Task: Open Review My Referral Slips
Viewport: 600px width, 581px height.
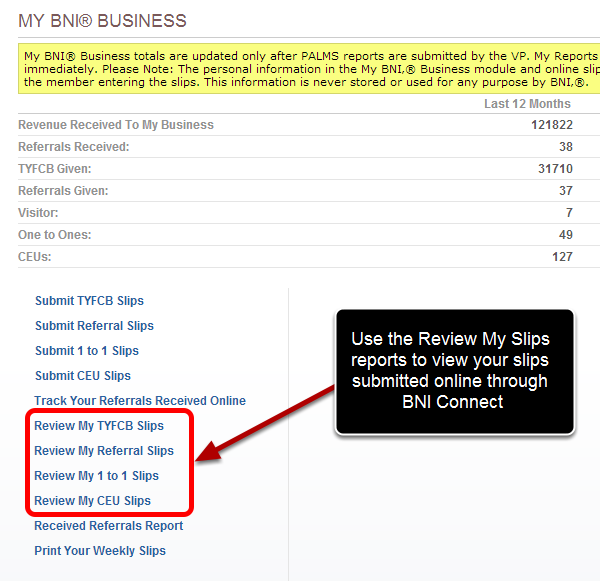Action: [x=104, y=451]
